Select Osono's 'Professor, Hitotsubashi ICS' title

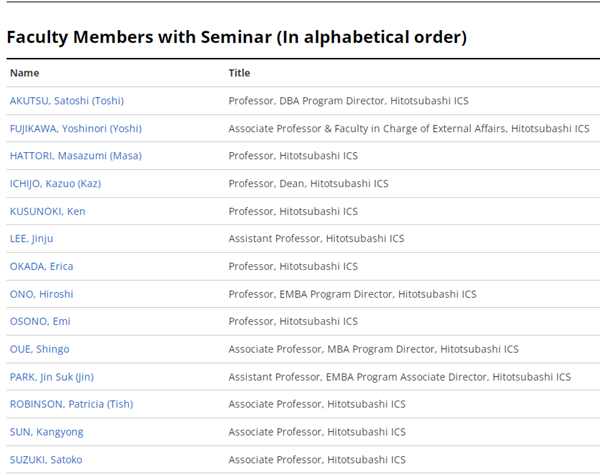[293, 321]
